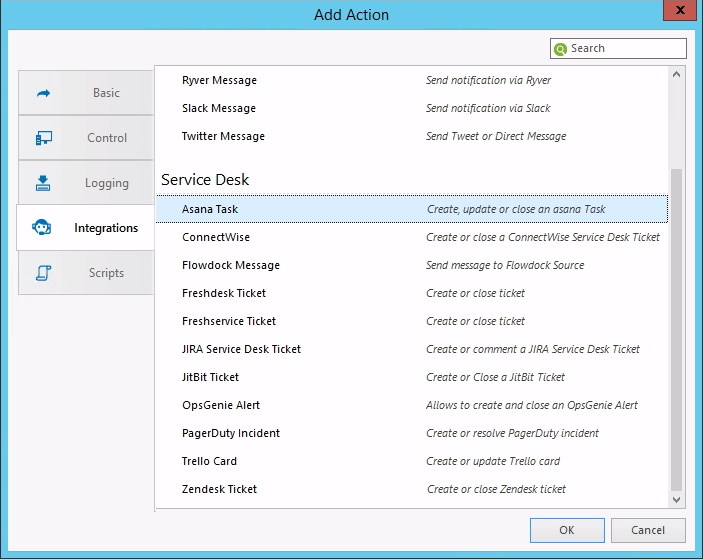703x559 pixels.
Task: Click the Service Desk section heading
Action: (x=205, y=180)
